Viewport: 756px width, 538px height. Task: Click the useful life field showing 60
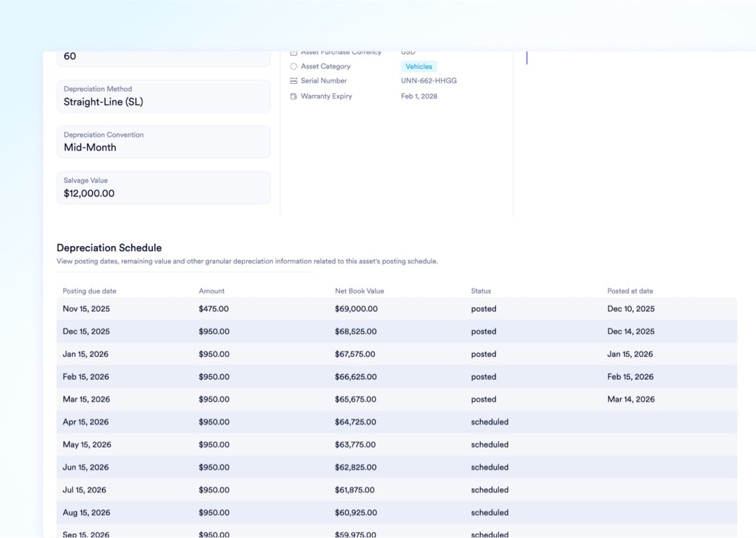[x=163, y=56]
